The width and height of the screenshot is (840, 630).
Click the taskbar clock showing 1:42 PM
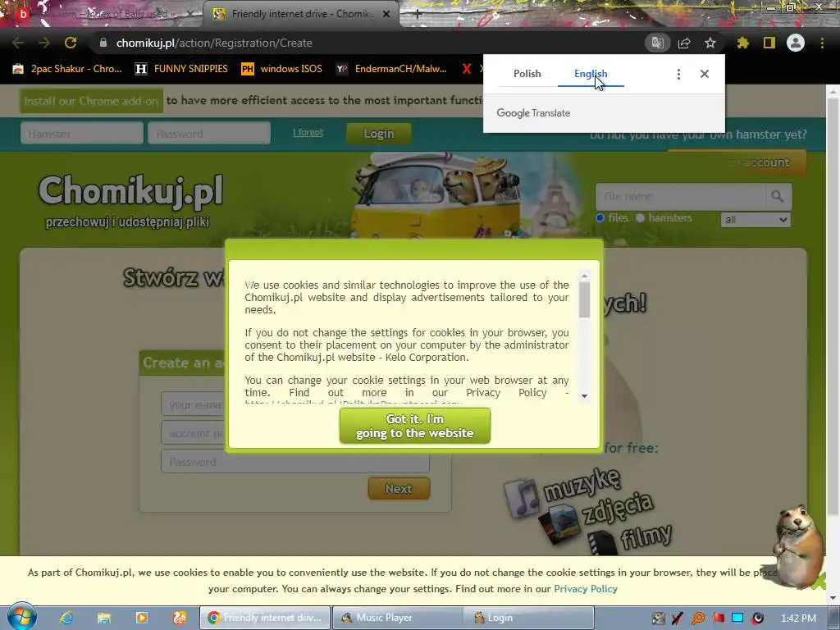(798, 619)
